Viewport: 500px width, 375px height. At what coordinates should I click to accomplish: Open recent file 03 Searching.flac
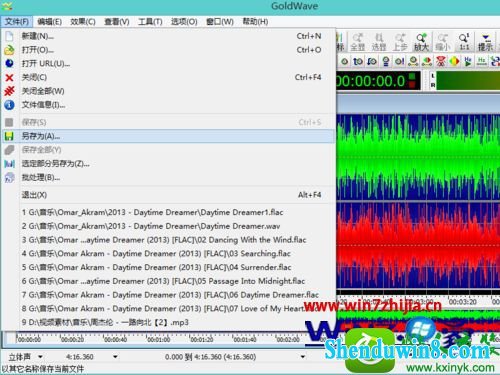click(x=168, y=254)
